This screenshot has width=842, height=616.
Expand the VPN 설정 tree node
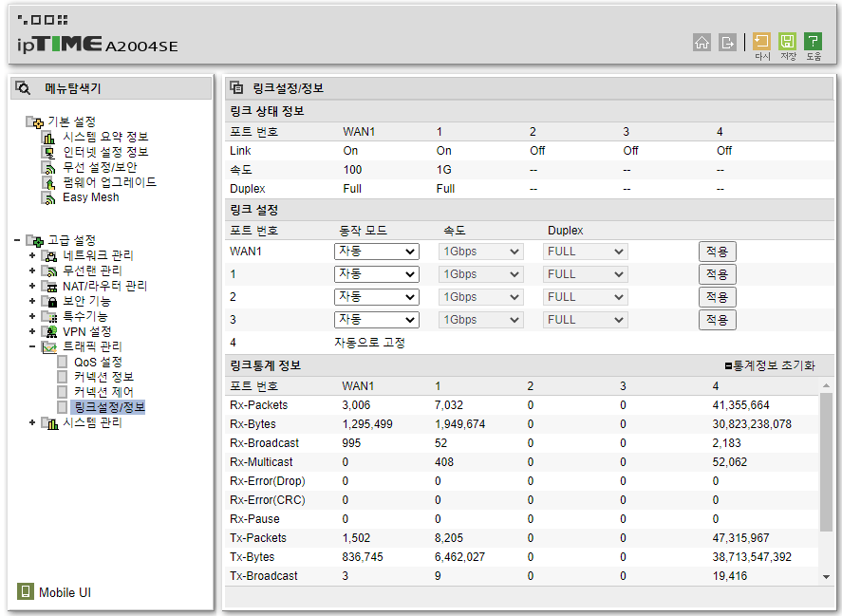[x=32, y=331]
